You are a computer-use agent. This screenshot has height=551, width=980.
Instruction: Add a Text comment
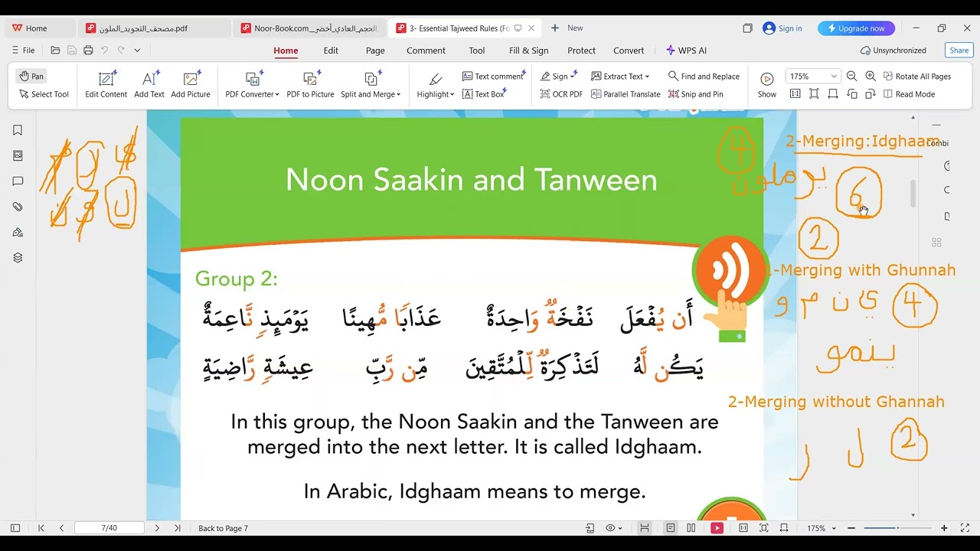[494, 77]
